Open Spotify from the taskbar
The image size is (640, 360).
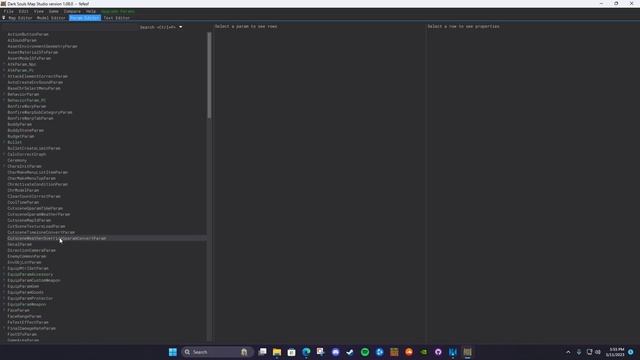pos(365,352)
